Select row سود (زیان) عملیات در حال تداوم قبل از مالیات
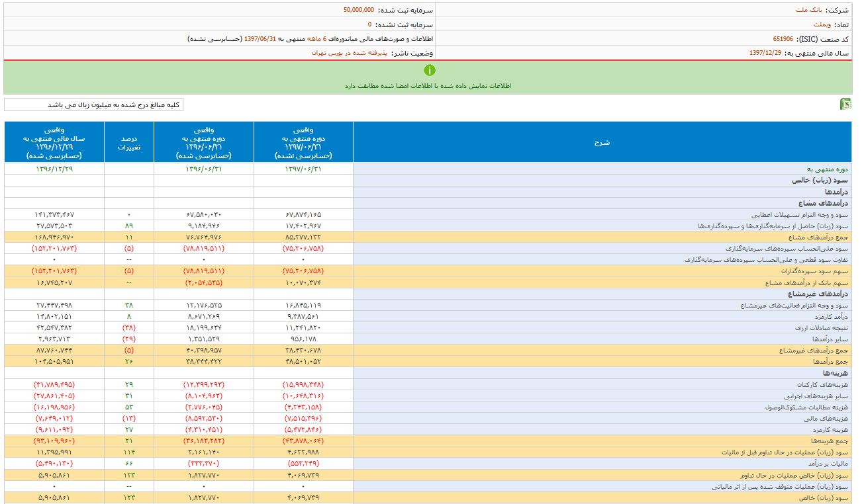 tap(428, 452)
